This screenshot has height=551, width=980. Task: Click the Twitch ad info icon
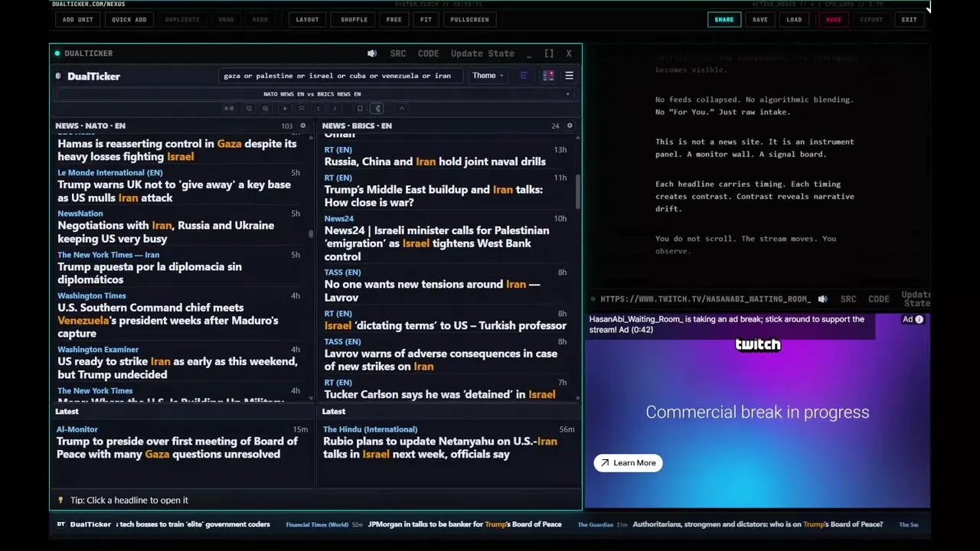[x=920, y=319]
